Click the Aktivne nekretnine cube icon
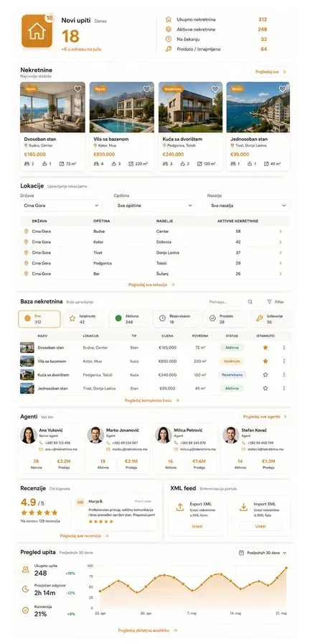Image resolution: width=310 pixels, height=644 pixels. pyautogui.click(x=168, y=29)
